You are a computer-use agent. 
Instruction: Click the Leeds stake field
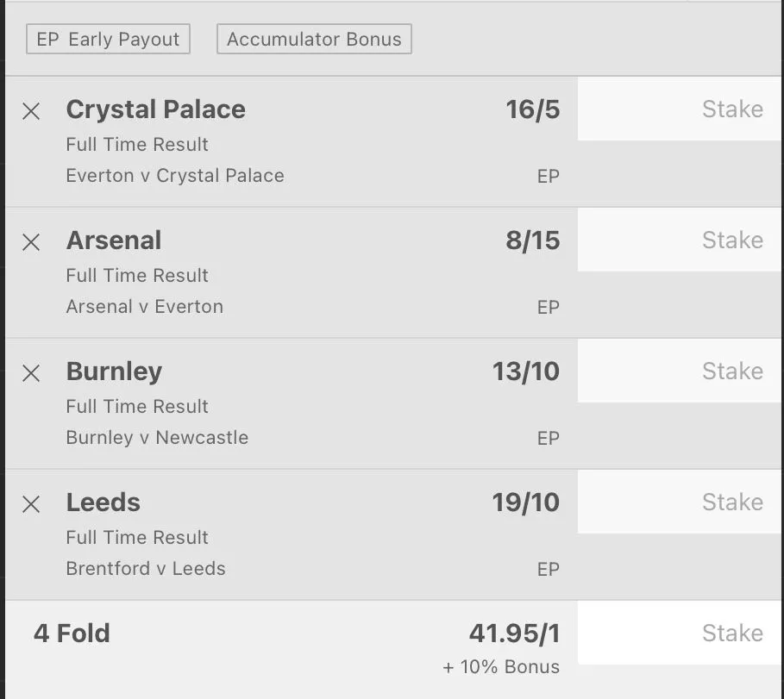[x=680, y=502]
